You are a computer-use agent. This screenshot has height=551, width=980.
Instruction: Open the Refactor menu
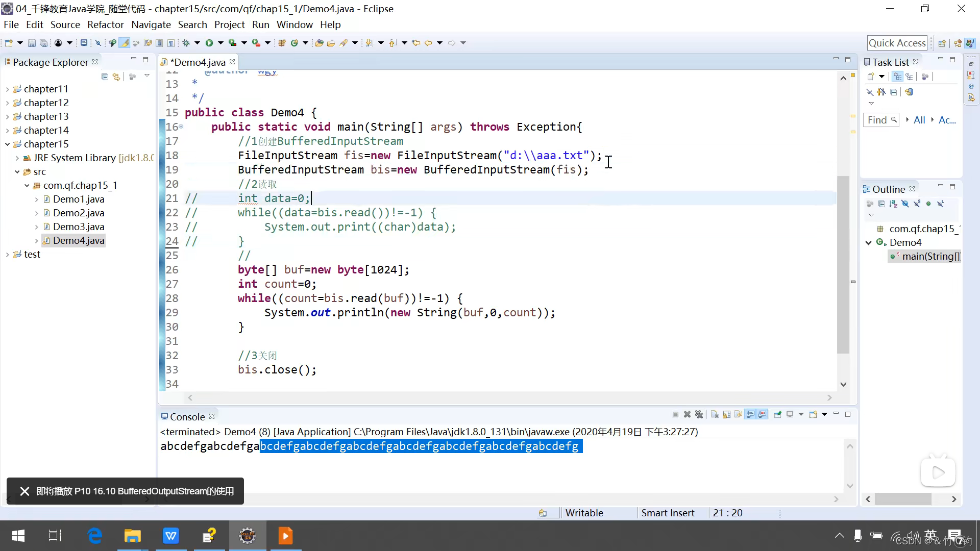pos(105,24)
